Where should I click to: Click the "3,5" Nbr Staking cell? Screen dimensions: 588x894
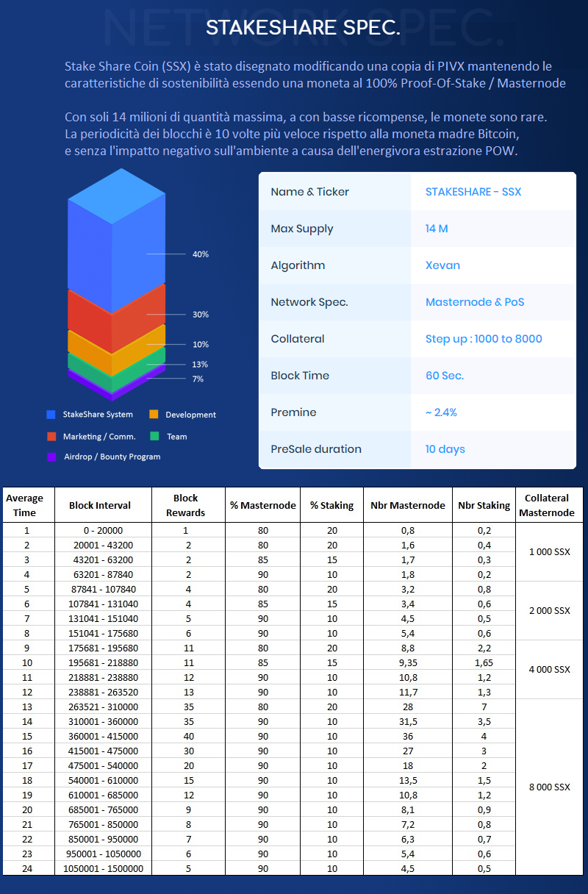484,721
